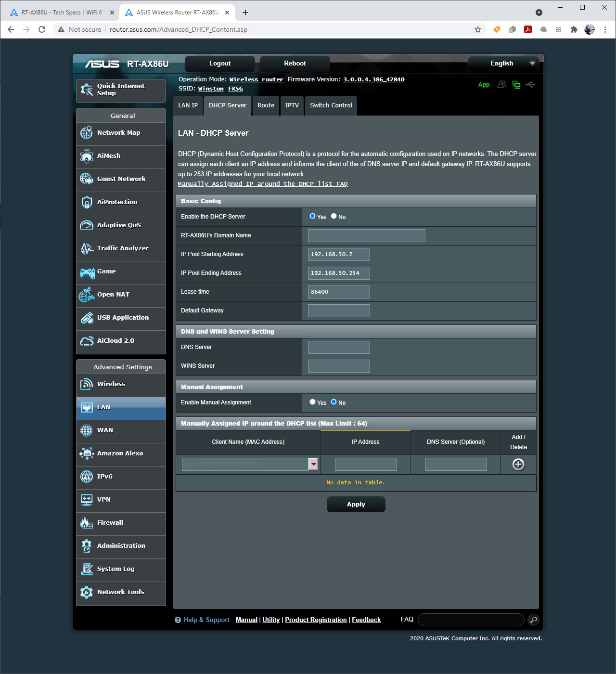Select Yes for Enable the DHCP Server

coord(312,216)
